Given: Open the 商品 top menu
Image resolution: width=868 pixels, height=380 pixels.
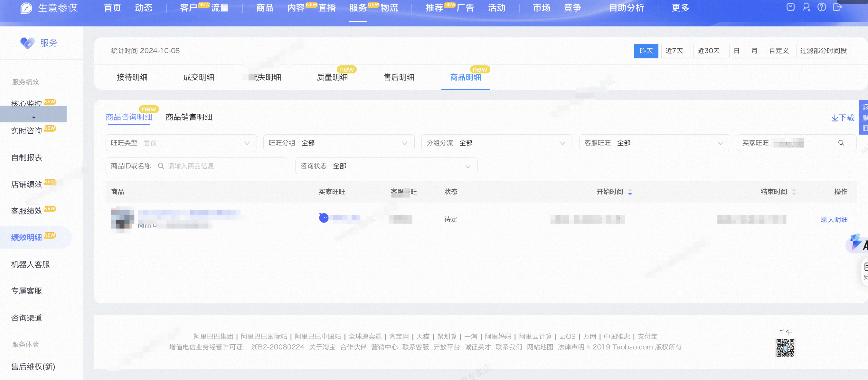Looking at the screenshot, I should point(265,8).
